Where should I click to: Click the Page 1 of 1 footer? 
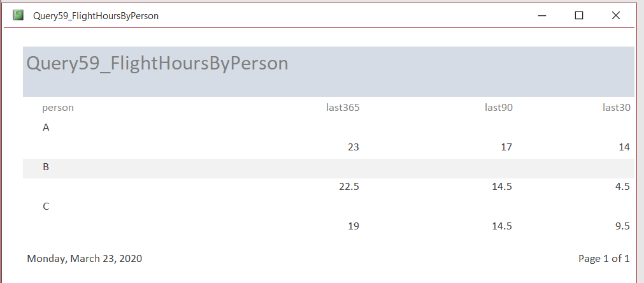point(604,258)
